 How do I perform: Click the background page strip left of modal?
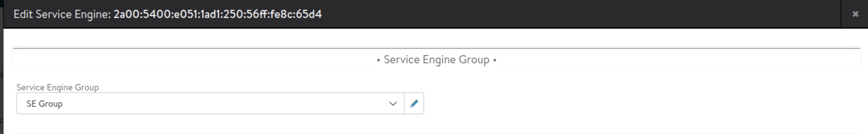(1, 84)
